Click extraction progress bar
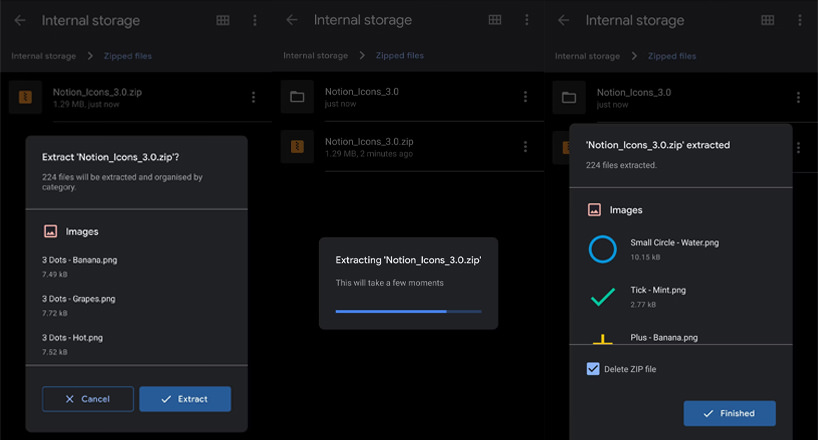This screenshot has width=818, height=440. coord(408,312)
